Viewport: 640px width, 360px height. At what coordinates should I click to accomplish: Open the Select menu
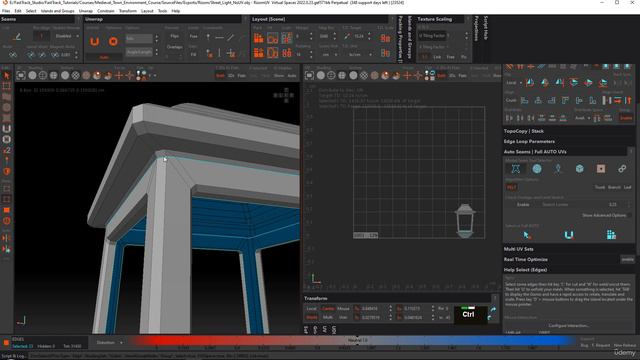tap(31, 11)
